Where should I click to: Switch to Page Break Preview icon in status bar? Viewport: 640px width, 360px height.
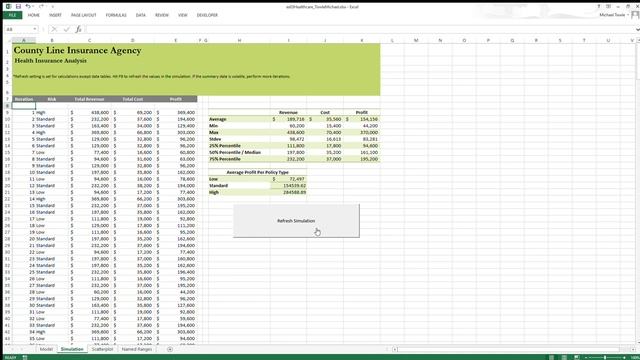point(577,358)
